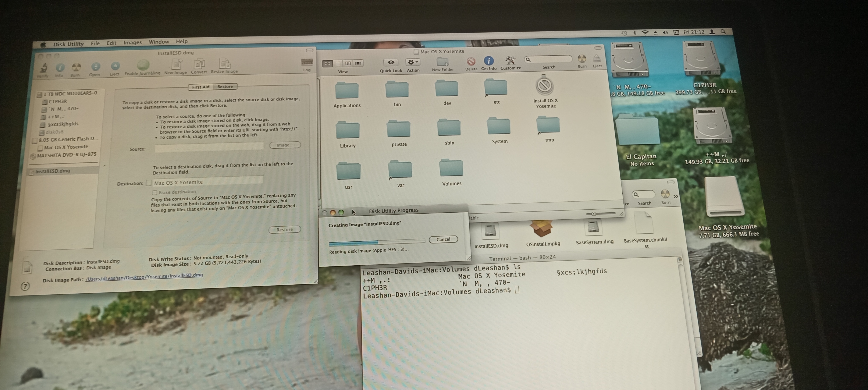The height and width of the screenshot is (390, 868).
Task: Click the Burn icon in Disk Utility toolbar
Action: [76, 67]
